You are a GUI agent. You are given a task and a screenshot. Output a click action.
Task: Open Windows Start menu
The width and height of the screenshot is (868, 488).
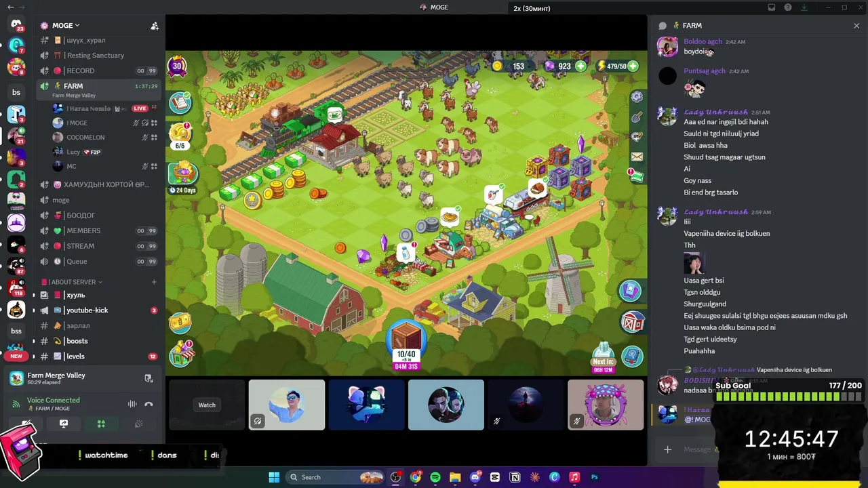[274, 477]
